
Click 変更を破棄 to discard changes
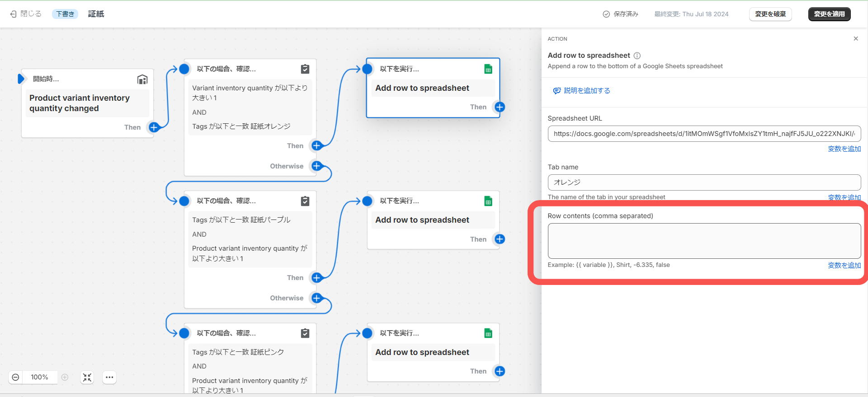[770, 14]
